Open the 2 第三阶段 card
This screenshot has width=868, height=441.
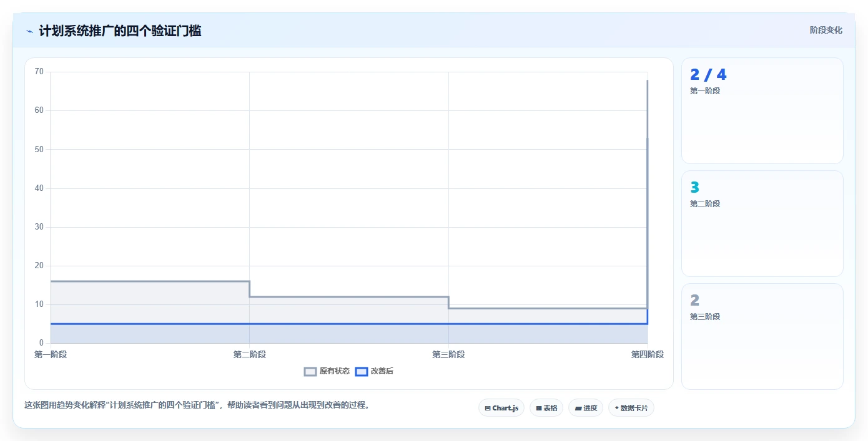pyautogui.click(x=762, y=336)
